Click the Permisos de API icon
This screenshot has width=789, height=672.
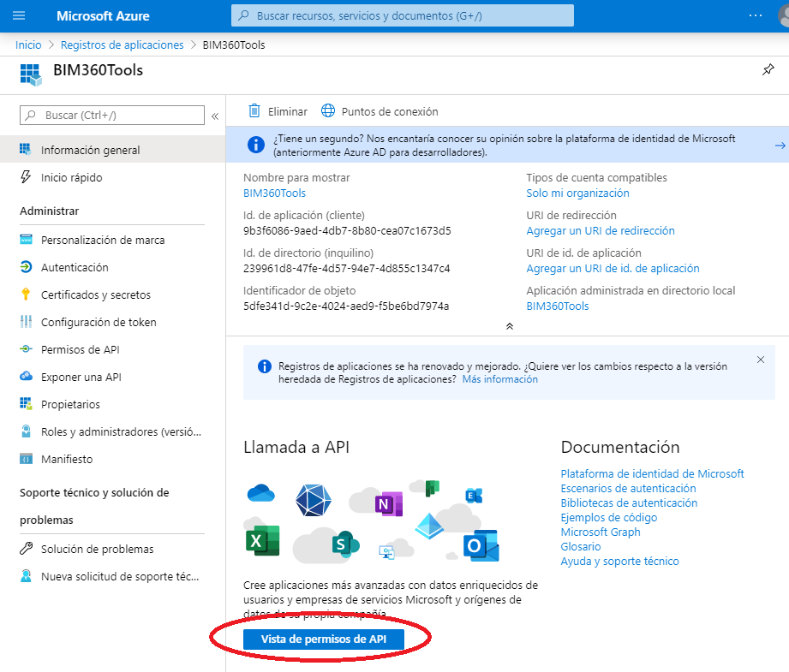tap(26, 348)
